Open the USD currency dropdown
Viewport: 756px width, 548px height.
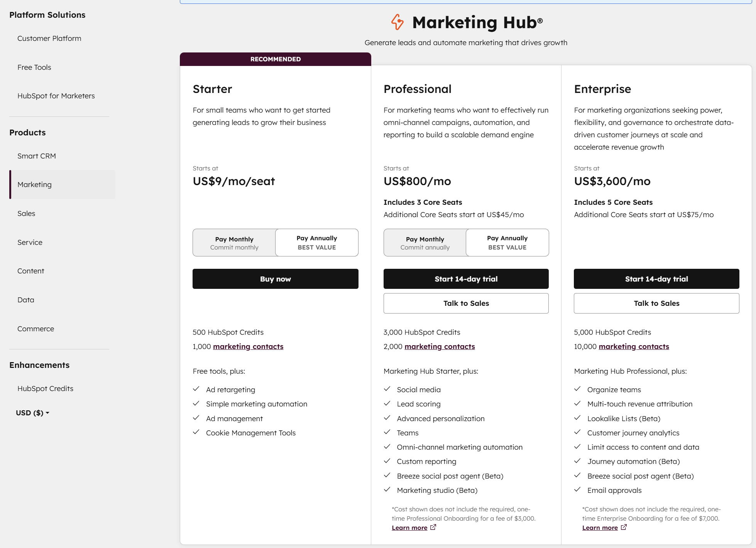click(32, 413)
